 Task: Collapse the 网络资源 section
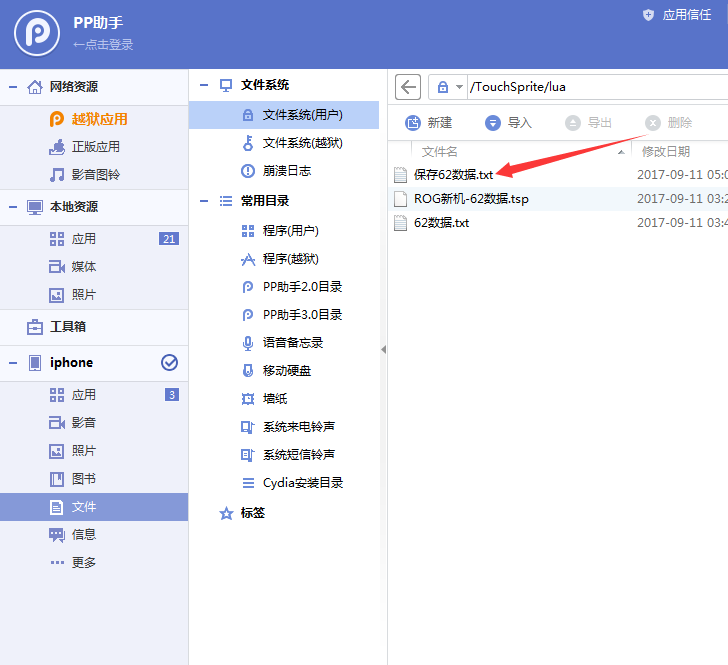(x=13, y=87)
